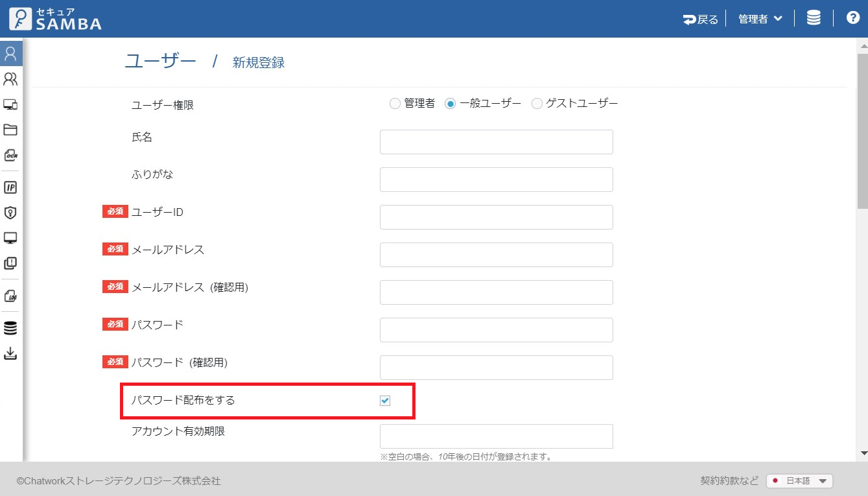Screen dimensions: 868x496
Task: Click the パスワード input field
Action: point(497,330)
